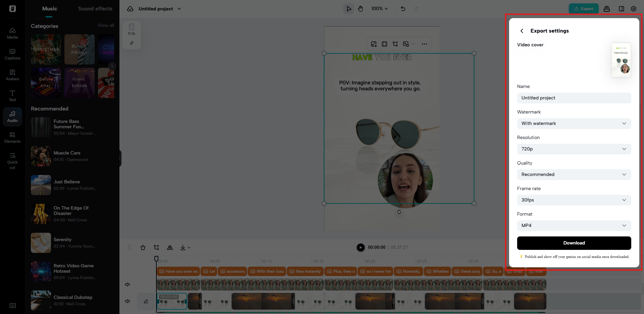Open settings gear in top bar

(634, 9)
